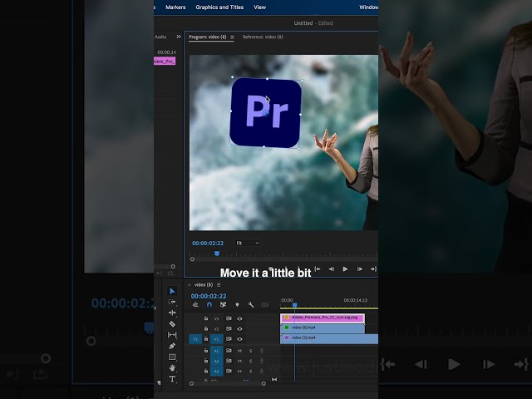Select the Ripple Edit tool
The width and height of the screenshot is (532, 399).
(172, 313)
